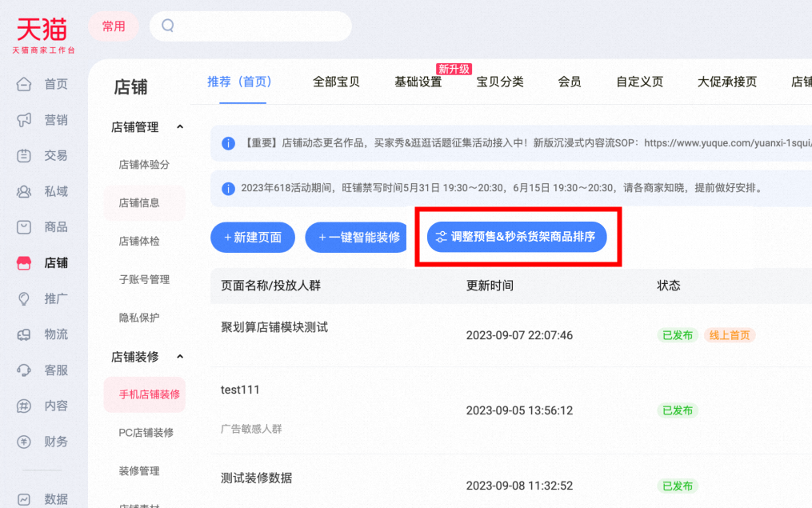The image size is (812, 508).
Task: Collapse the 店铺管理 section chevron
Action: [180, 127]
